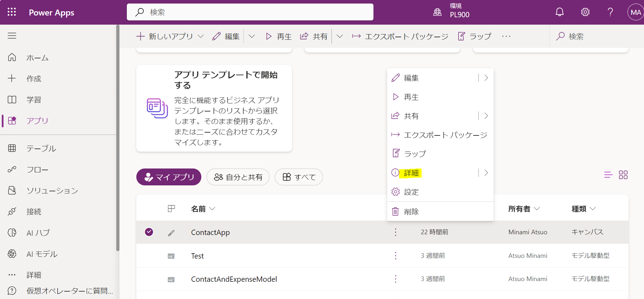Image resolution: width=644 pixels, height=299 pixels.
Task: Open the Test row vertical ellipsis
Action: (396, 256)
